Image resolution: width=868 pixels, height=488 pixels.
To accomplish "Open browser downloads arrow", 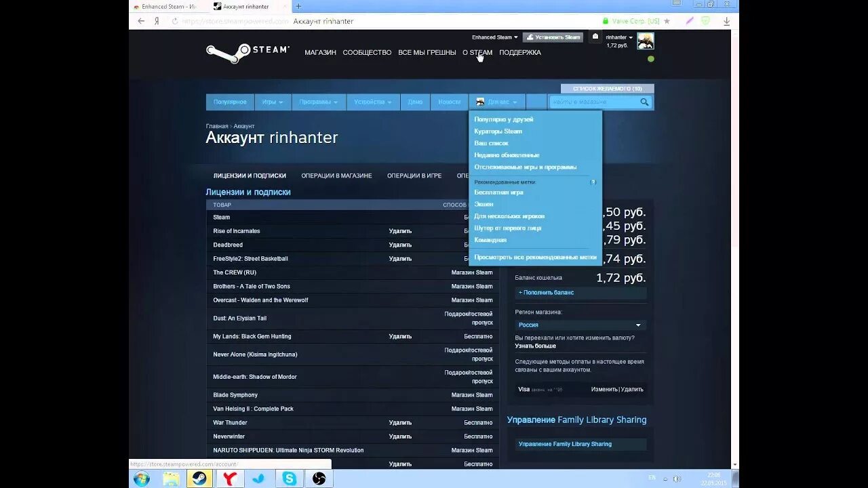I will point(726,21).
